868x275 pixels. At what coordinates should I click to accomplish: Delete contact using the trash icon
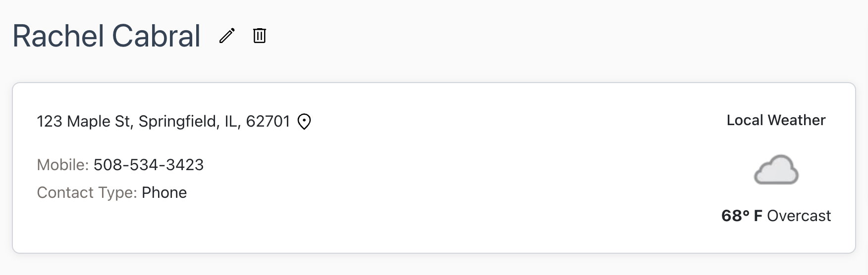(x=260, y=36)
